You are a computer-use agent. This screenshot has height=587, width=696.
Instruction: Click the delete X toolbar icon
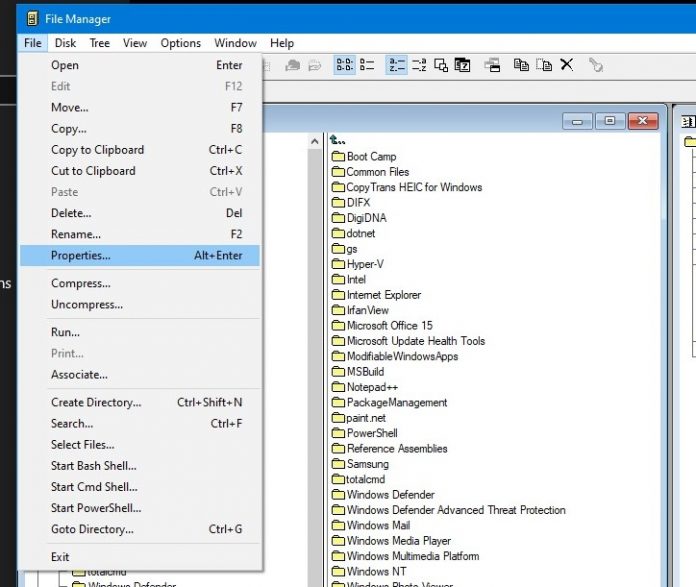point(566,65)
